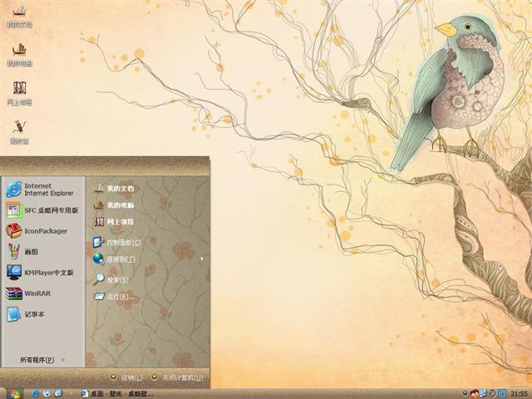532x399 pixels.
Task: Open 运行(R)... run dialog entry
Action: coord(114,296)
